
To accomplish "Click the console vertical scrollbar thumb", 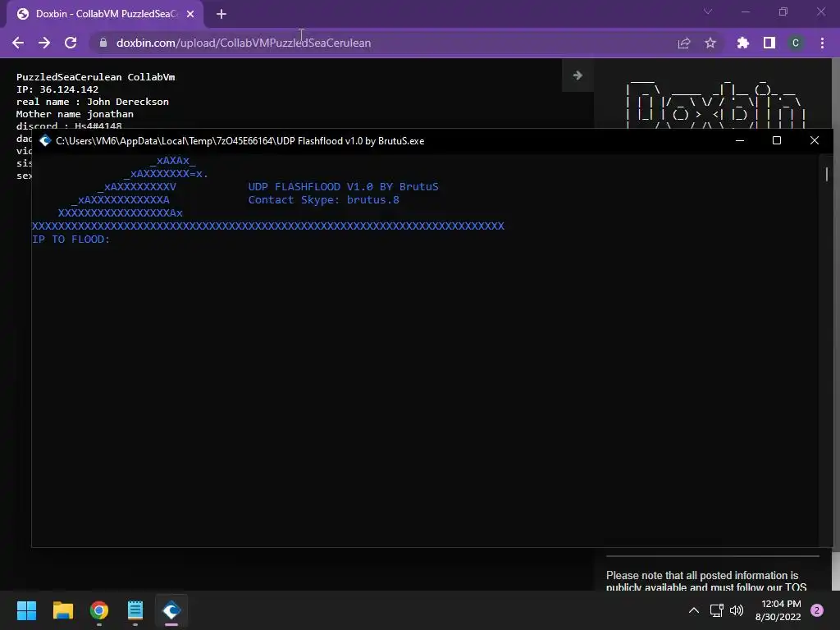I will point(827,174).
